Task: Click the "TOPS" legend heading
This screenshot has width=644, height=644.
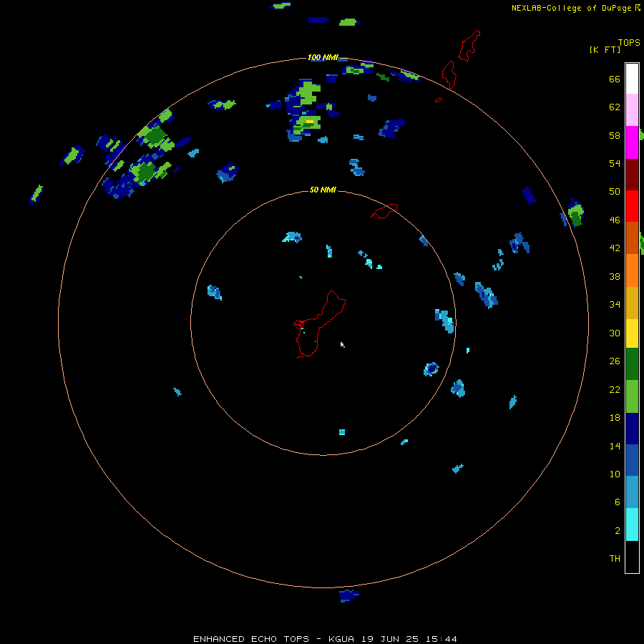Action: click(629, 43)
